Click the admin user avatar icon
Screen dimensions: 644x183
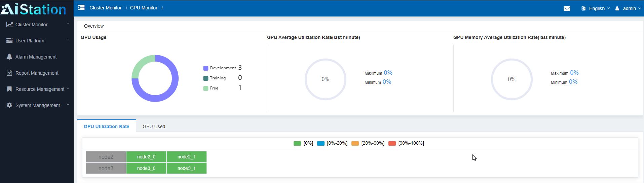click(x=617, y=8)
